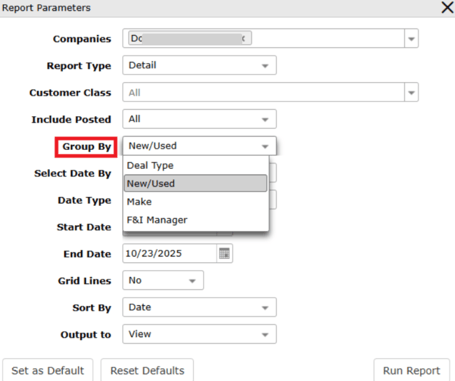Click the Date Type label
455x381 pixels.
(x=84, y=200)
